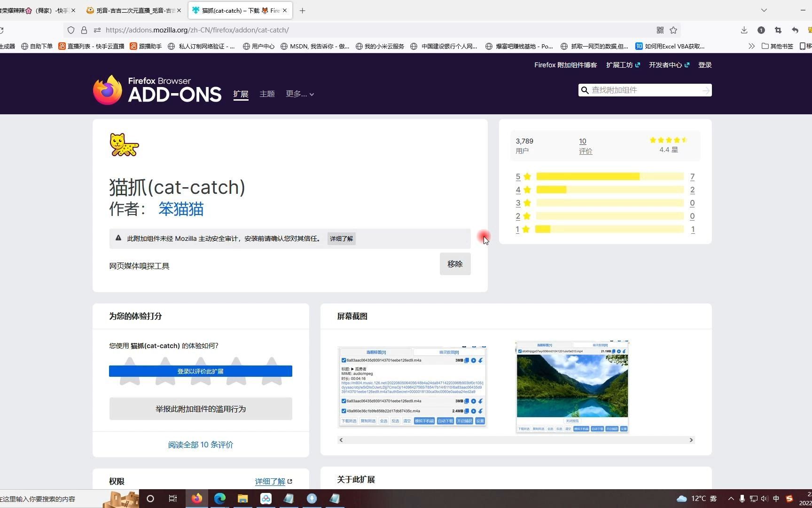Open the 用户中心 bookmark
Screen dimensions: 812x508
(258, 46)
